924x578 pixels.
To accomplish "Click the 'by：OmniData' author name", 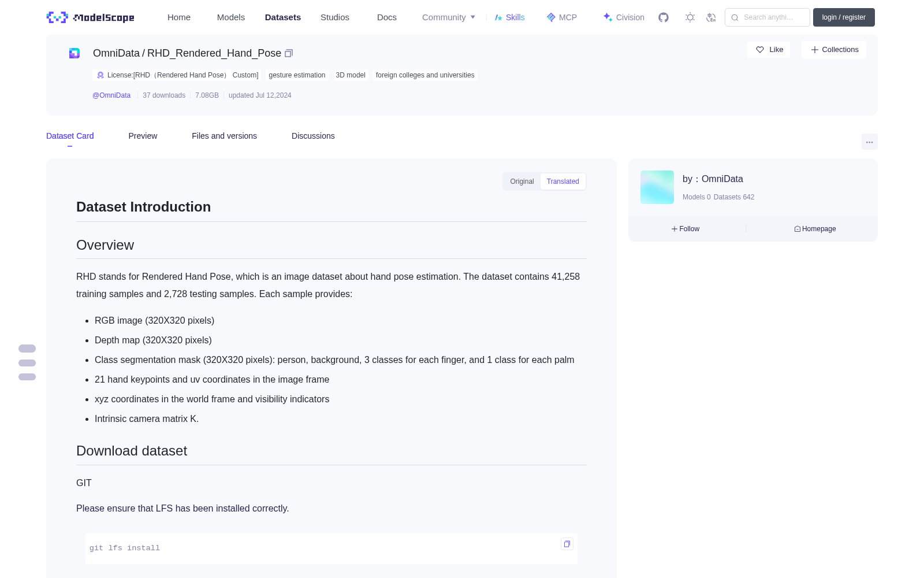I will [x=713, y=179].
